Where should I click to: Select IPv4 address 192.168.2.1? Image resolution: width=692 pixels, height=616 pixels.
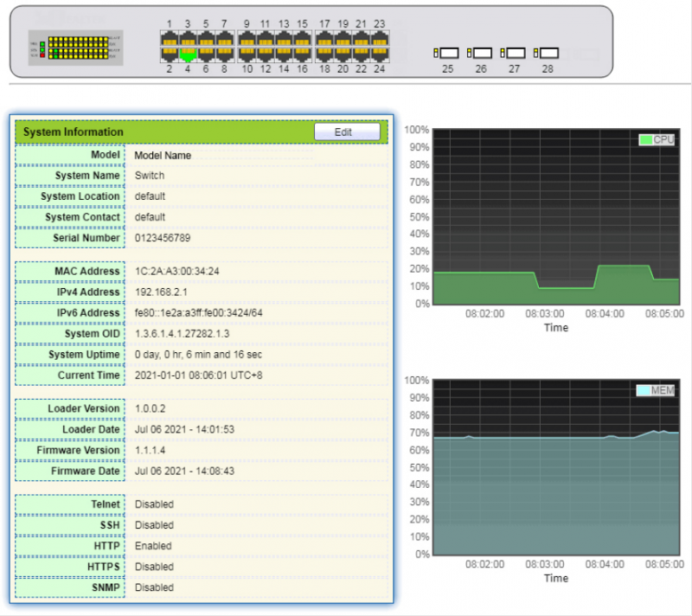coord(161,292)
